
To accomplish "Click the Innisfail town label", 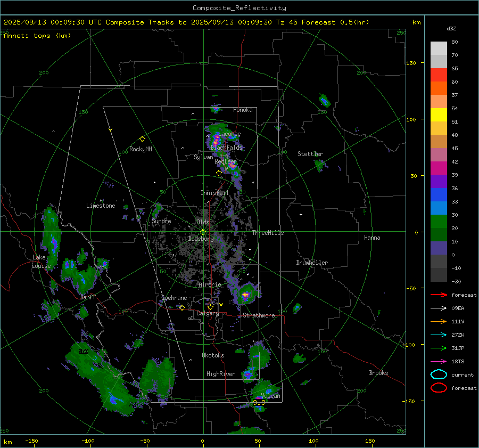I will [x=214, y=193].
